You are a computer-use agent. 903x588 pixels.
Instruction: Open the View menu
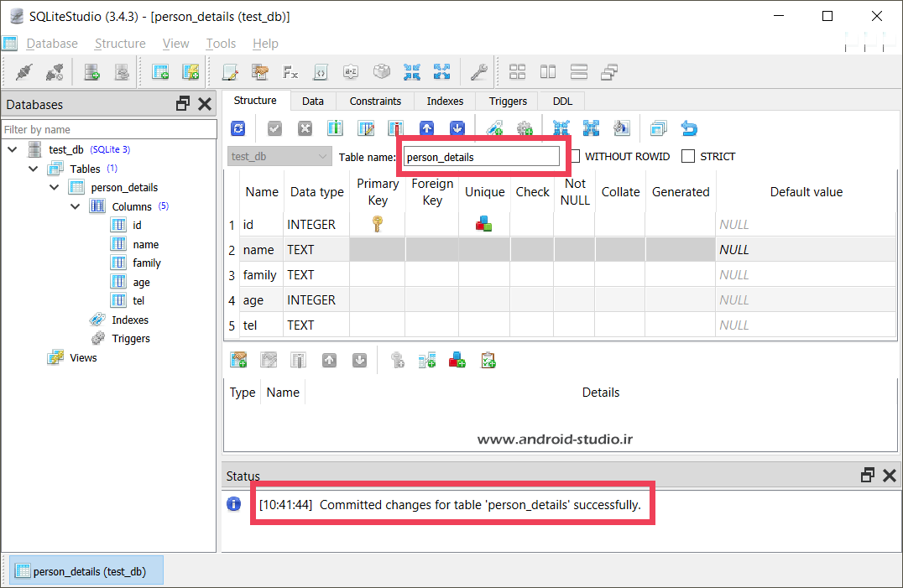click(175, 44)
